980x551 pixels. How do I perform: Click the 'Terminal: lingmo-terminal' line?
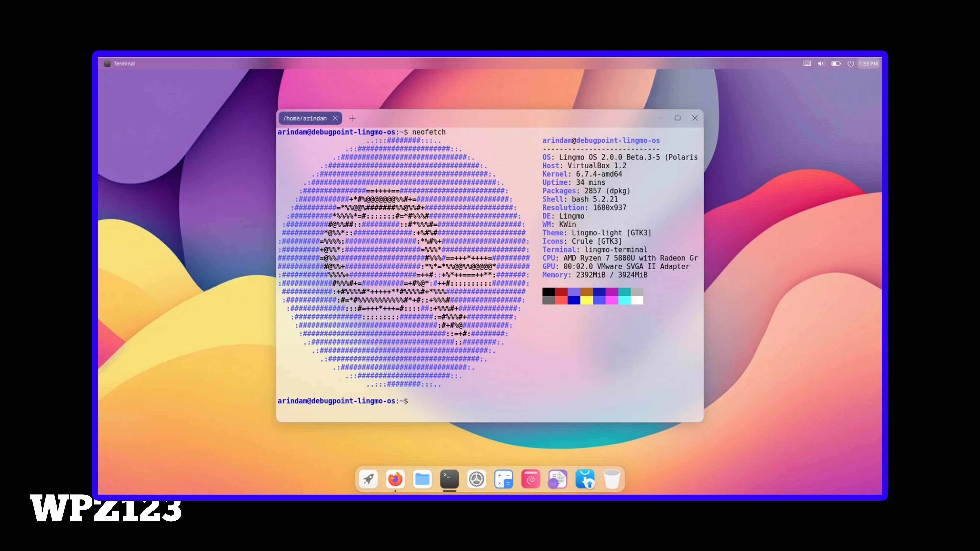595,249
